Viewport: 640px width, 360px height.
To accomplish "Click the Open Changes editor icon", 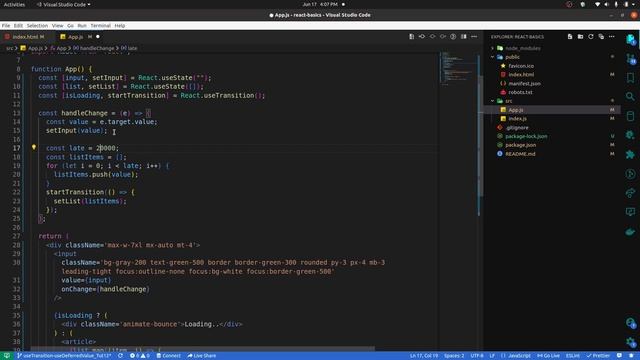I will click(x=411, y=37).
